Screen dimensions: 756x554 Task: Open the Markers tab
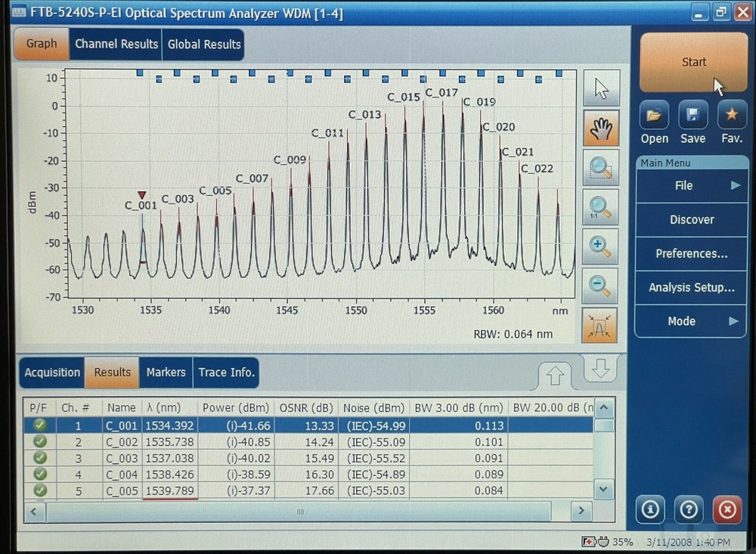click(166, 373)
